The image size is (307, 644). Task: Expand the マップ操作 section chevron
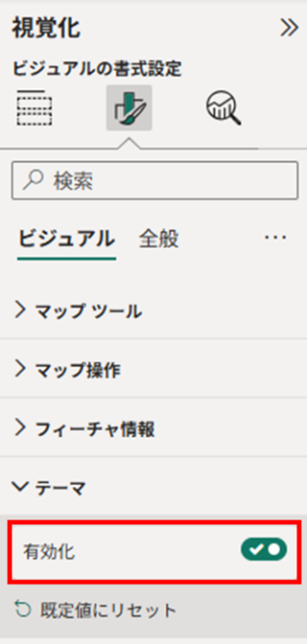click(20, 370)
